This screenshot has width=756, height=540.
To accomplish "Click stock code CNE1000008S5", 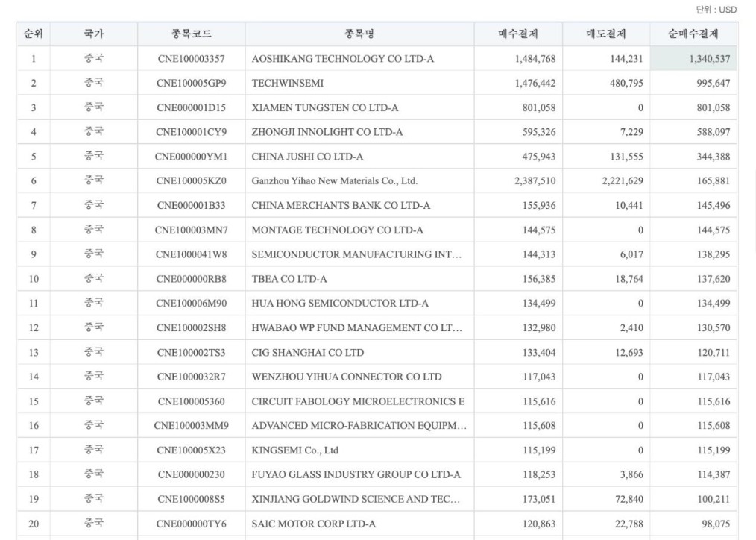I will point(191,499).
